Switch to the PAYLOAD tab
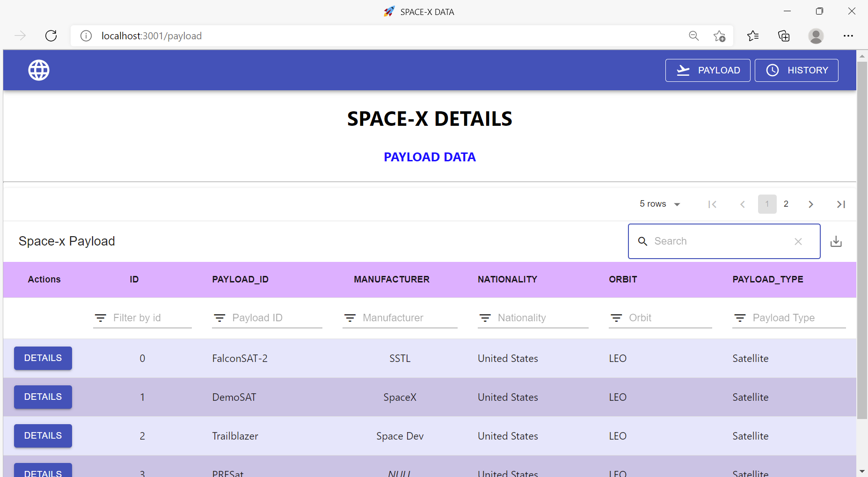Viewport: 868px width, 477px height. tap(708, 70)
